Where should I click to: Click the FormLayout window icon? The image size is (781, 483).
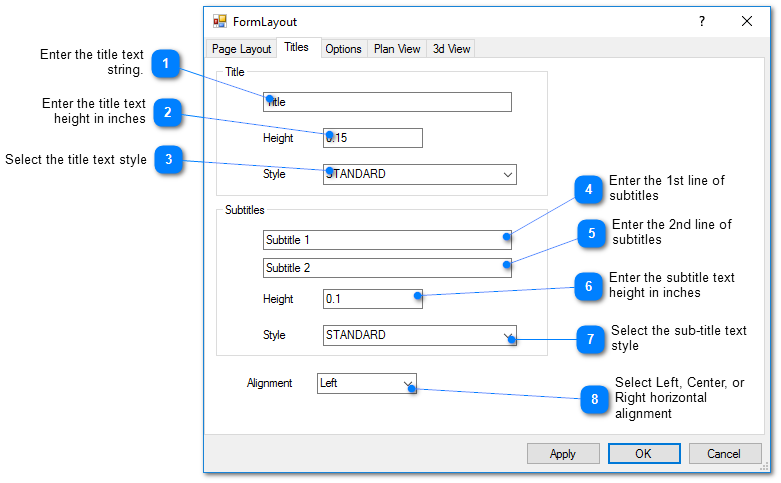tap(219, 21)
